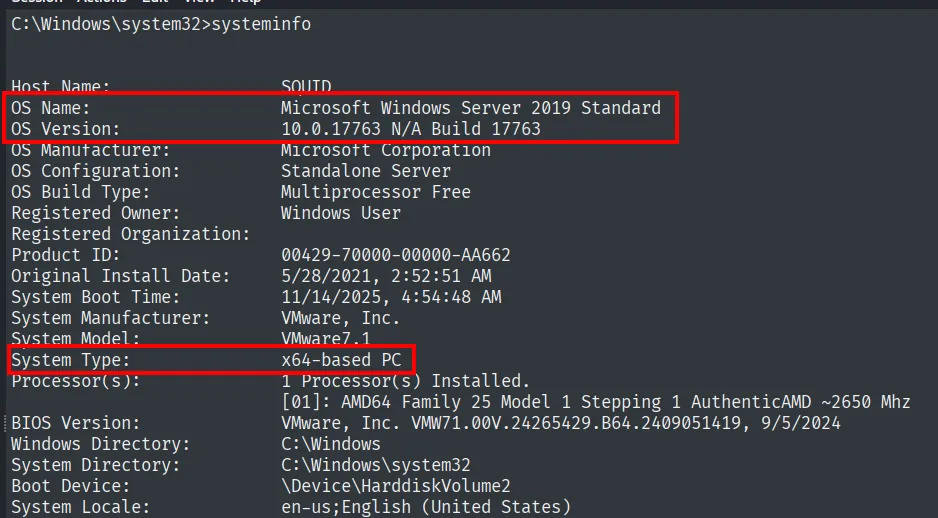
Task: Select 'C:\Windows\system32' value of System Directory
Action: (x=376, y=465)
